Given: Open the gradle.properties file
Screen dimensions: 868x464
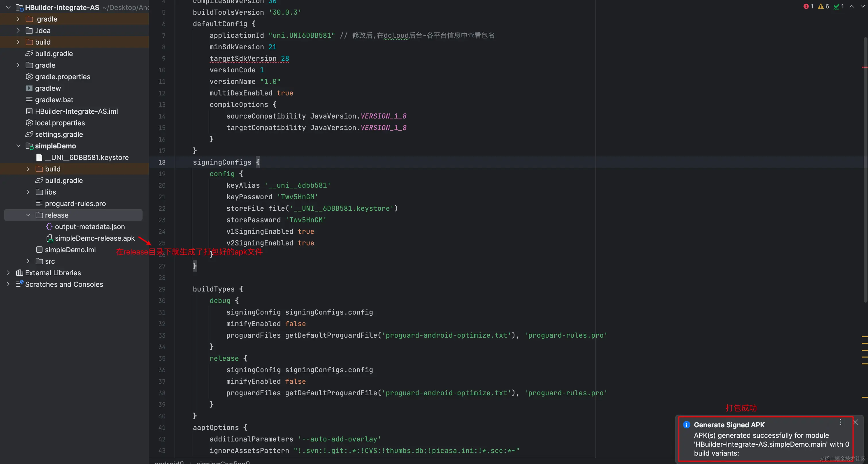Looking at the screenshot, I should [62, 77].
